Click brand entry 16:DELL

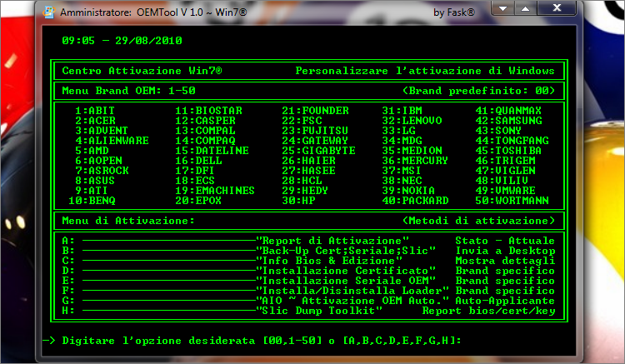click(198, 161)
